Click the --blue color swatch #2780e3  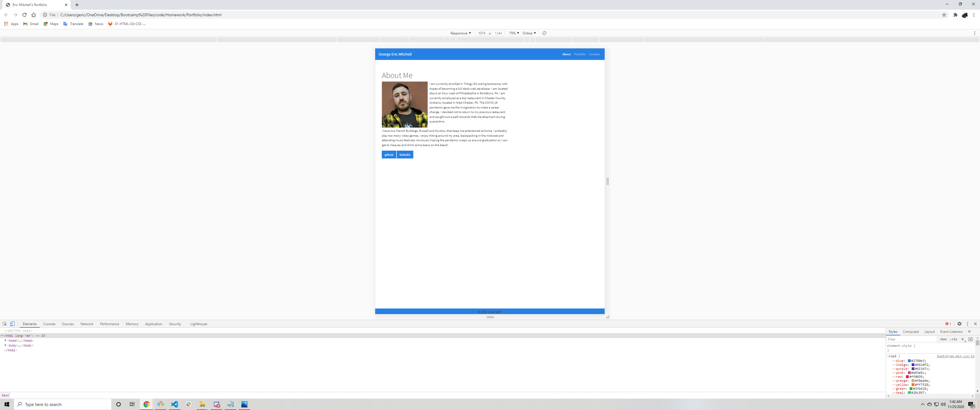tap(909, 360)
